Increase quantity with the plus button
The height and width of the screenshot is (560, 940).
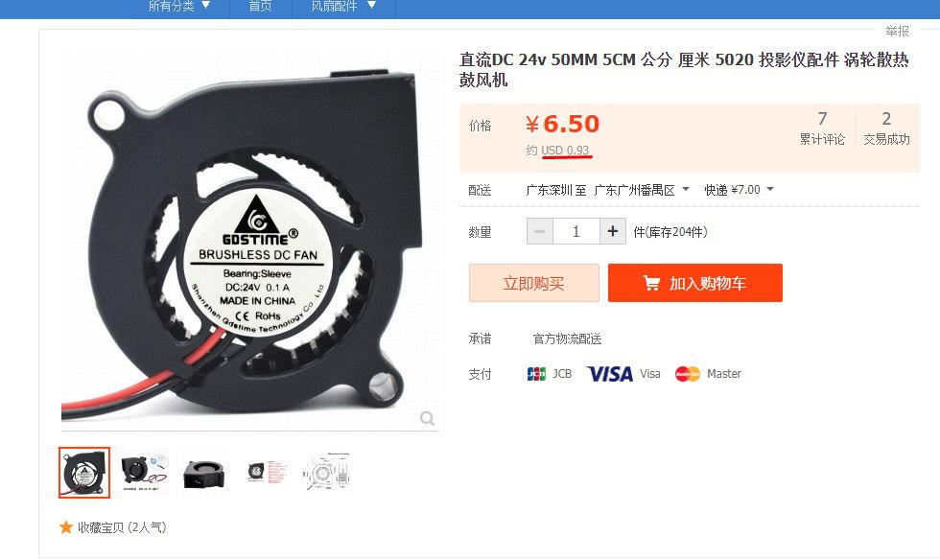click(x=613, y=231)
